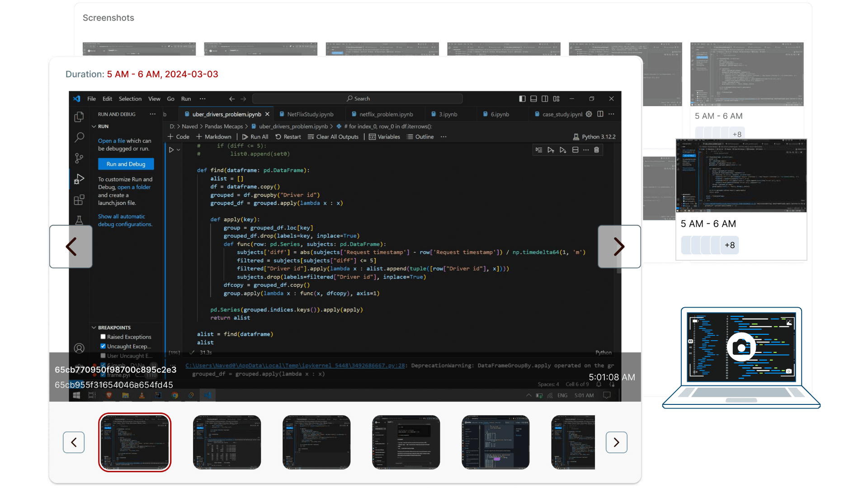
Task: Click the blue Run and Debug button
Action: 126,164
